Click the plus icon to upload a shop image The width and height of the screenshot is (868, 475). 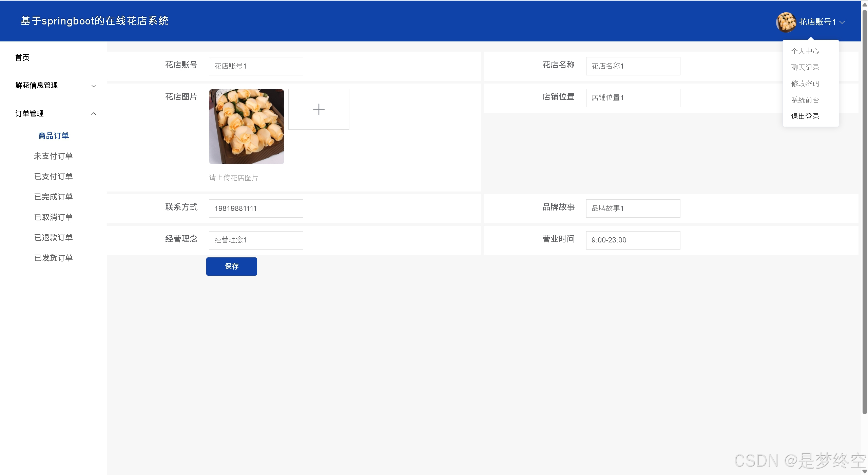point(318,109)
